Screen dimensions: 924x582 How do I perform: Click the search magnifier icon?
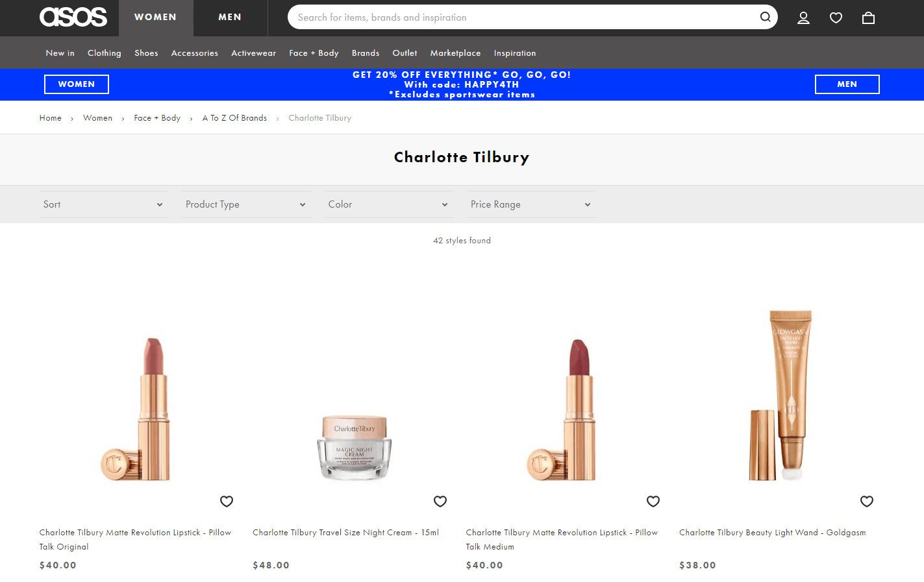pyautogui.click(x=766, y=17)
